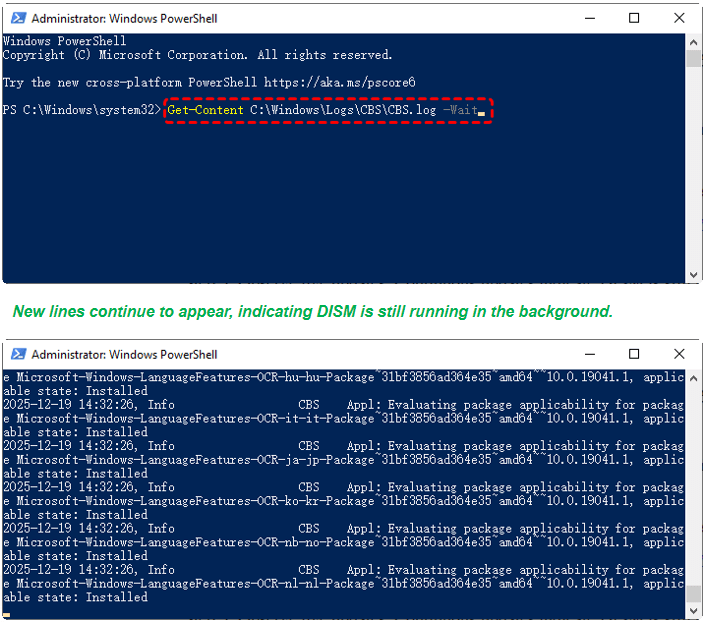The height and width of the screenshot is (622, 706).
Task: Click scrollbar down arrow in the Get-Content window
Action: click(x=694, y=275)
